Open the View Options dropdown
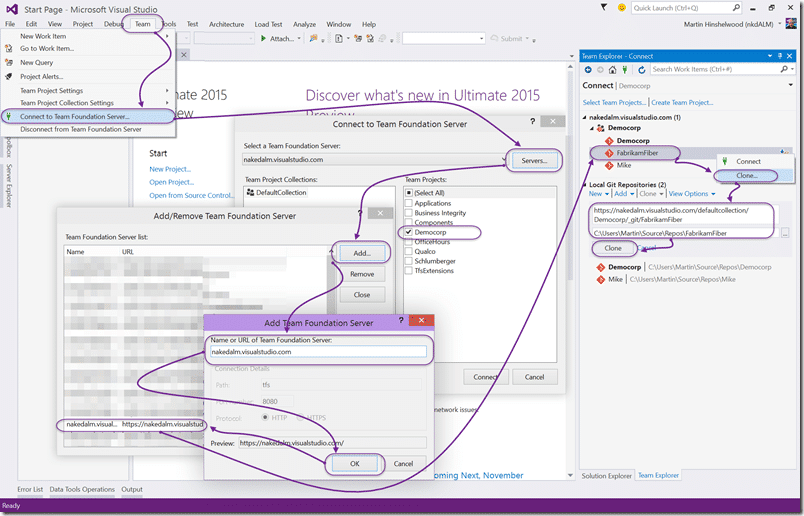This screenshot has width=804, height=516. 692,194
